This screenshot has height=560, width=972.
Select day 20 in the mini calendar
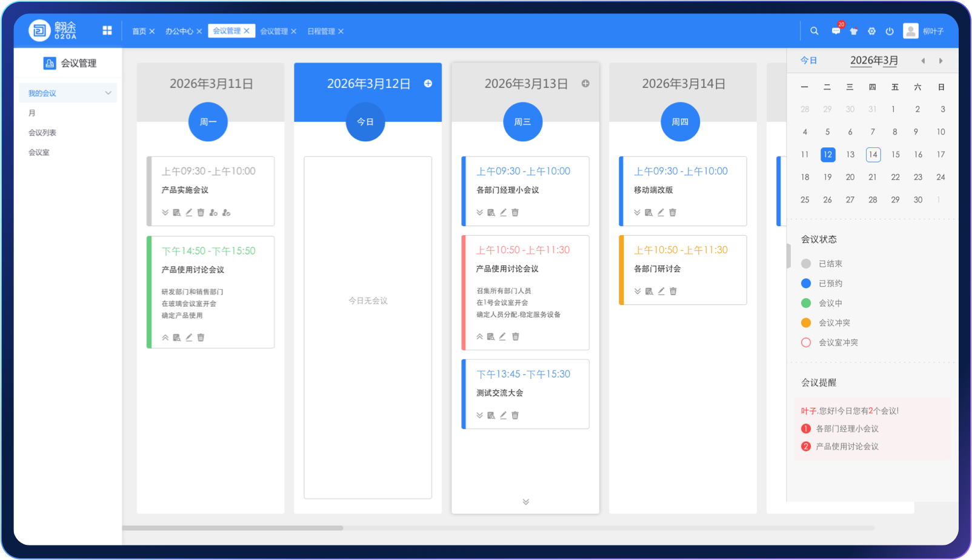[x=850, y=177]
